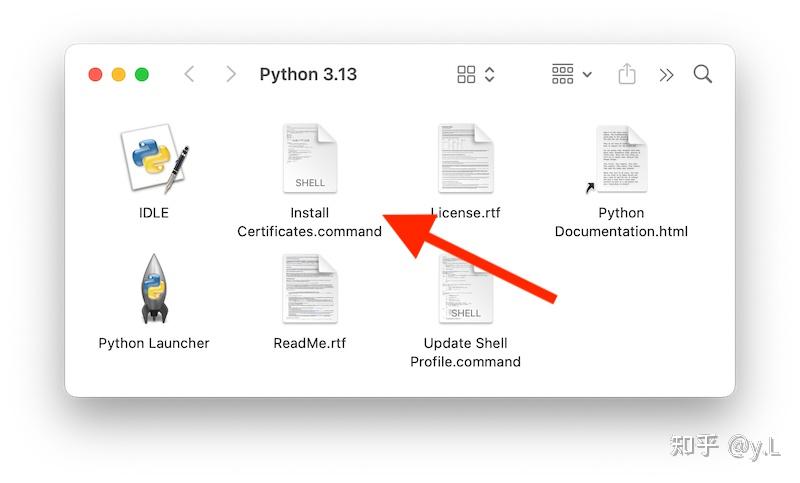Open the group-by options dropdown
800x483 pixels.
pos(571,74)
